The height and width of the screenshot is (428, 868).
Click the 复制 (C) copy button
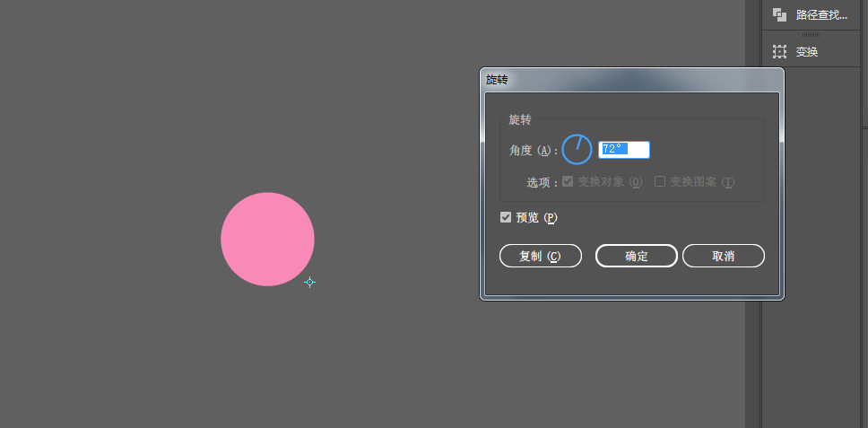[x=541, y=256]
